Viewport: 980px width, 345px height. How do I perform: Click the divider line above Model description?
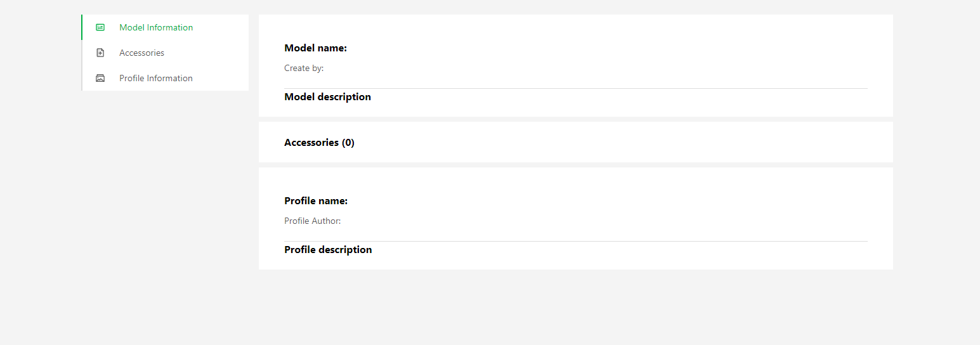(576, 88)
